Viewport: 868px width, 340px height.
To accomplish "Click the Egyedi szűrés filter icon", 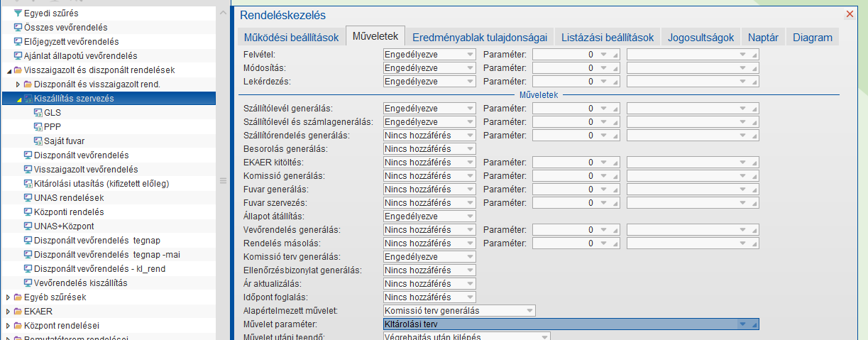I will click(x=18, y=13).
